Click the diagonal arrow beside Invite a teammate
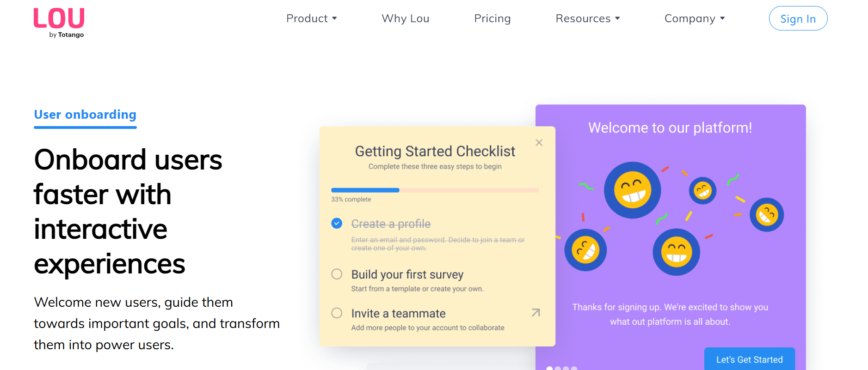This screenshot has height=370, width=868. tap(535, 313)
